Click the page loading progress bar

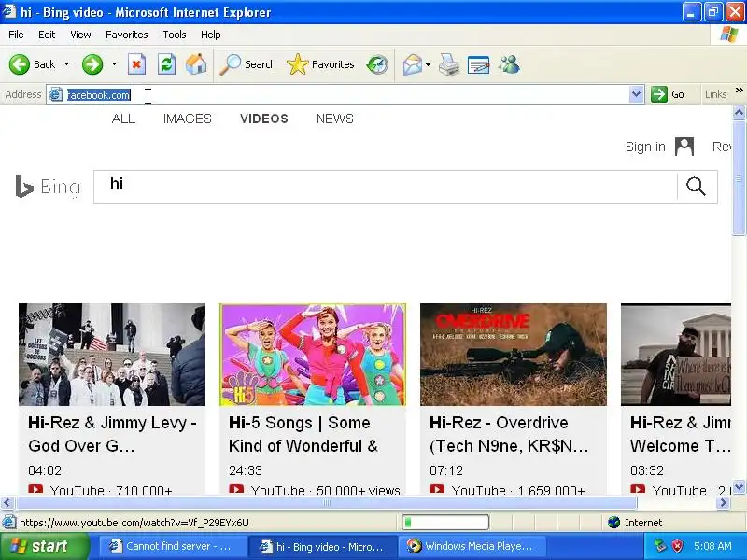445,523
